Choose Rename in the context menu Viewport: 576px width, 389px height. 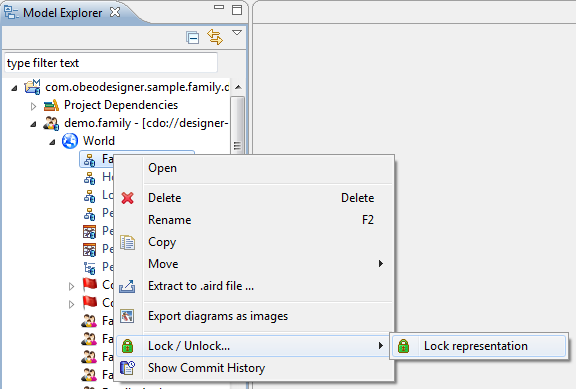(255, 220)
